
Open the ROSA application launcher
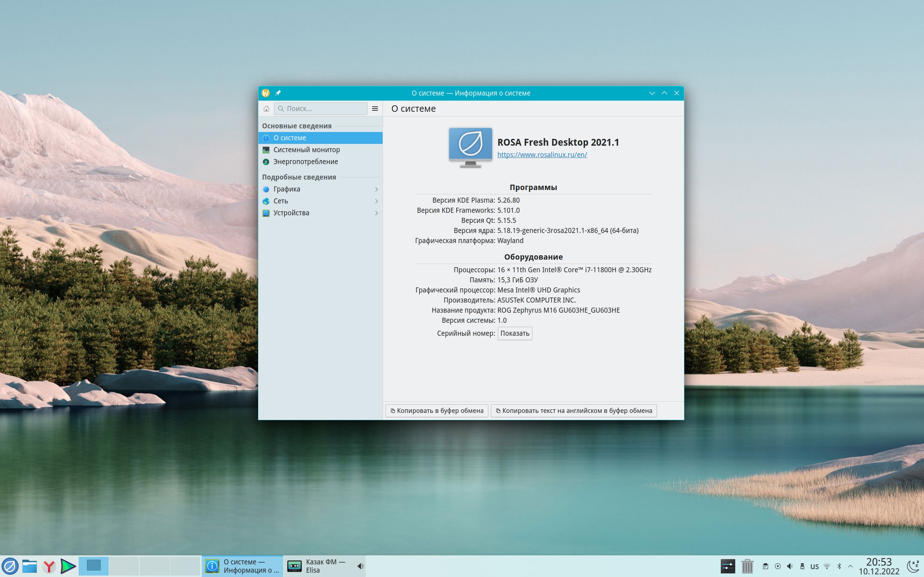click(x=10, y=566)
